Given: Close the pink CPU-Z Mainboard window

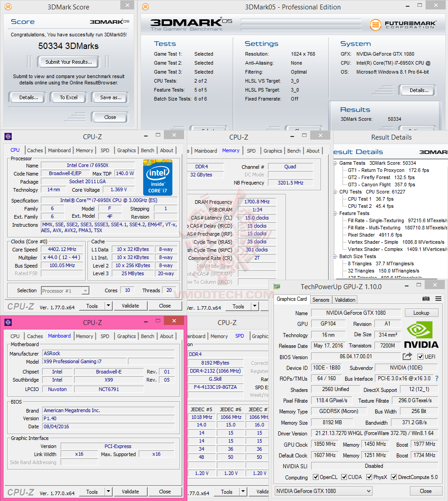Looking at the screenshot, I should pos(174,321).
